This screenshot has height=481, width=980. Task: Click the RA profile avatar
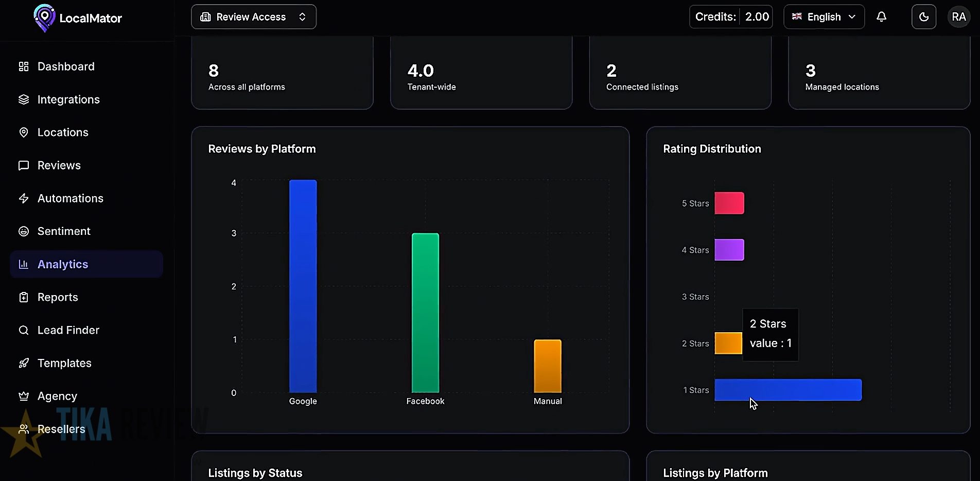coord(958,16)
